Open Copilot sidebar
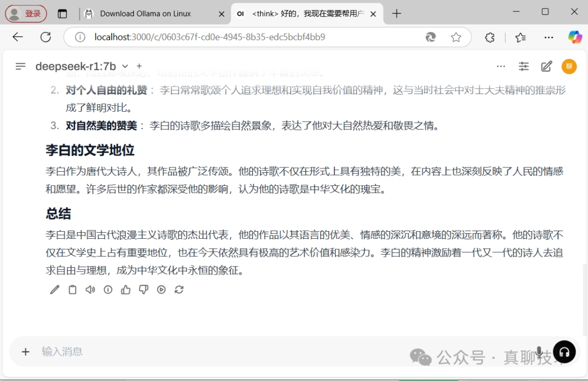This screenshot has width=588, height=381. tap(574, 37)
